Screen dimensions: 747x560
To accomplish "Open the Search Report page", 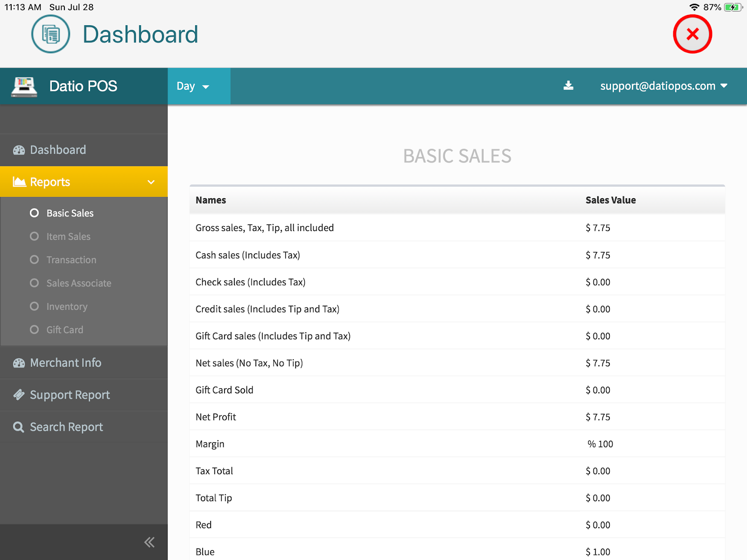I will tap(66, 427).
